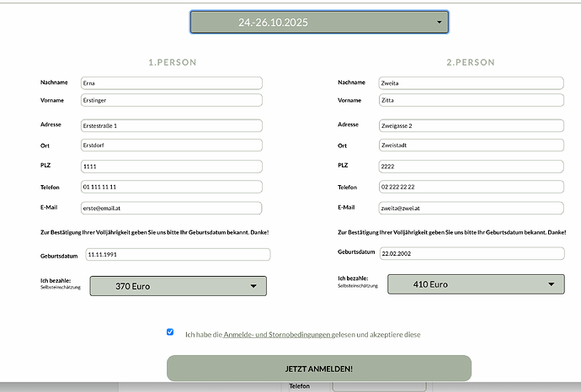The image size is (581, 392).
Task: Uncheck the terms acceptance checkbox
Action: [170, 332]
